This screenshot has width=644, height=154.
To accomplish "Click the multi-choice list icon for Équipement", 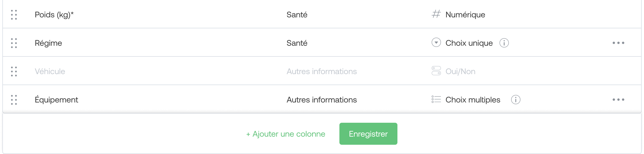I will pyautogui.click(x=436, y=99).
